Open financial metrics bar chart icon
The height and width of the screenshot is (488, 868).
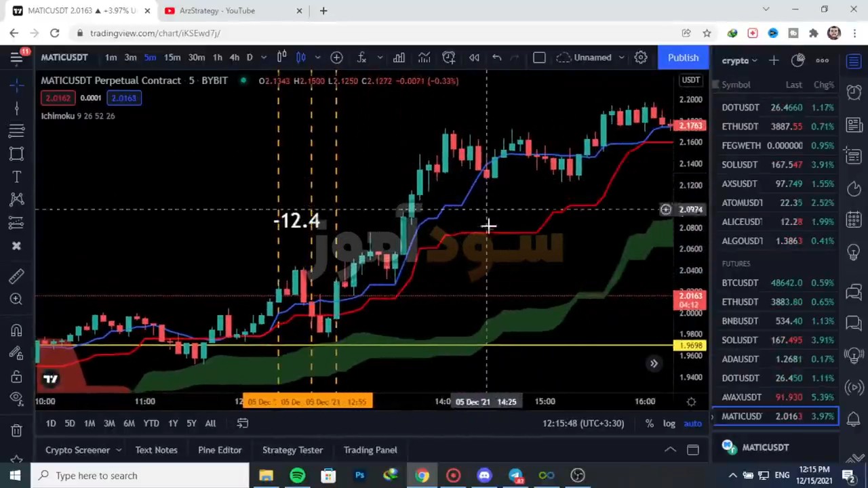pos(399,58)
